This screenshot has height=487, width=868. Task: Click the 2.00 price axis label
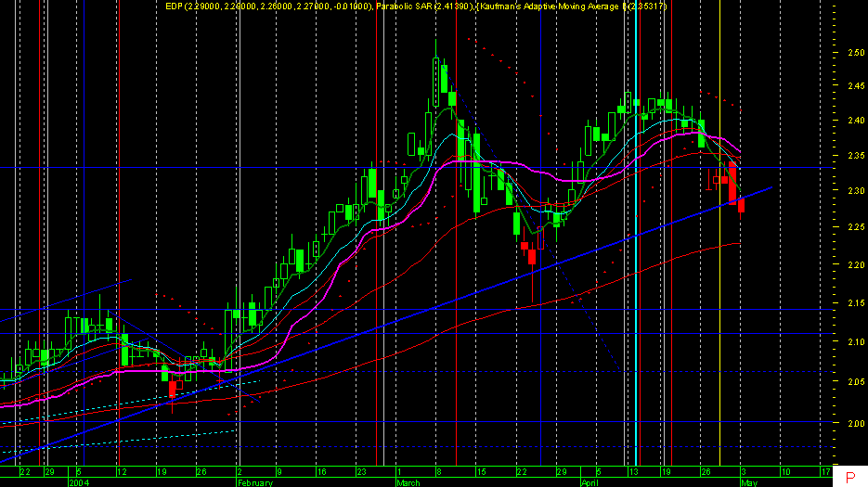click(x=856, y=423)
